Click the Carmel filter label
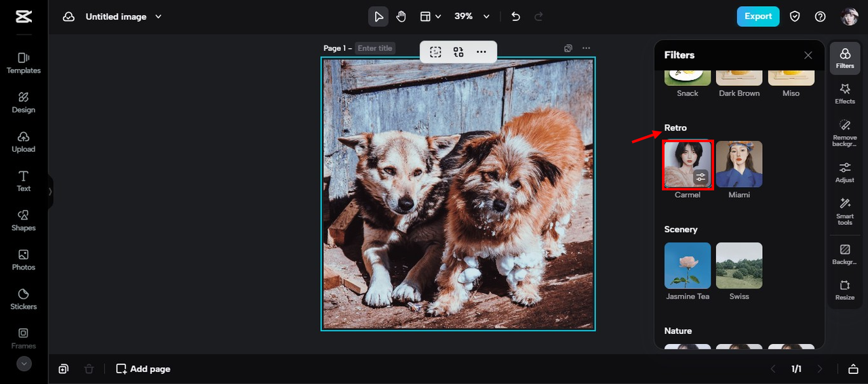The image size is (868, 384). pyautogui.click(x=688, y=195)
